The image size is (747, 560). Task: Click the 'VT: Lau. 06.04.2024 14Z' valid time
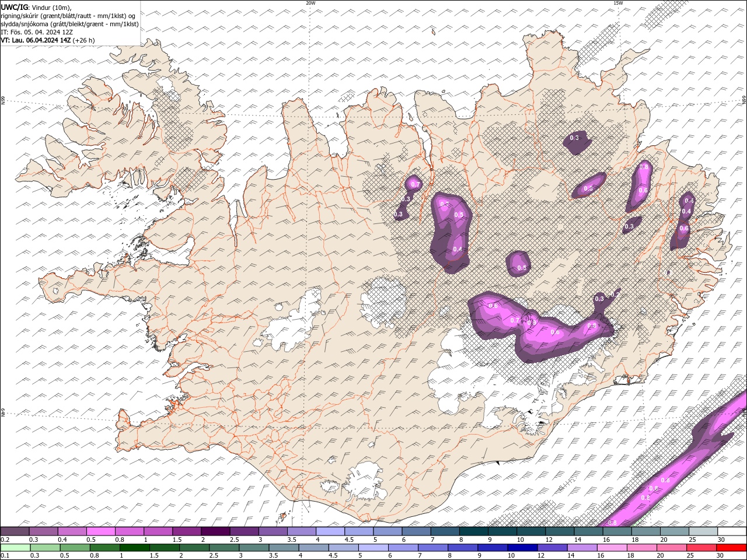point(36,40)
